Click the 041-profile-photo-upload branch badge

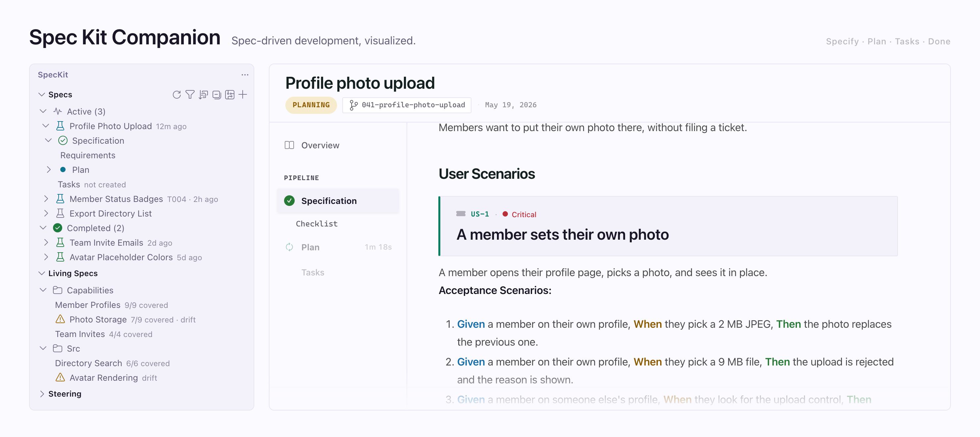click(x=407, y=105)
